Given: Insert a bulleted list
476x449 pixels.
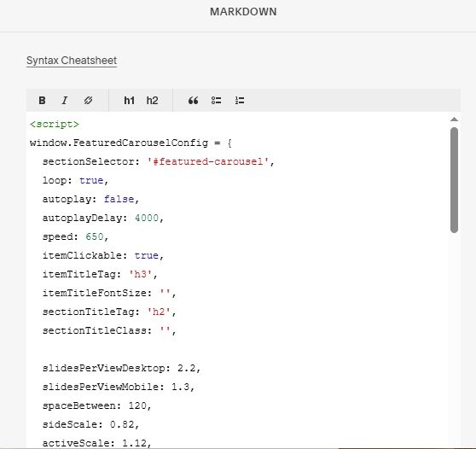Looking at the screenshot, I should pos(216,101).
